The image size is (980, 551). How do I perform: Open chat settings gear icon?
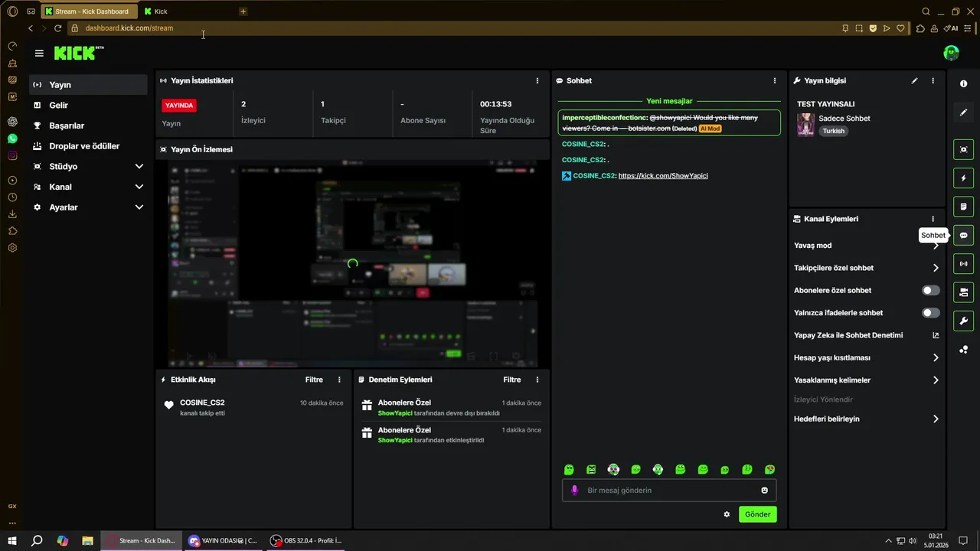(x=727, y=514)
